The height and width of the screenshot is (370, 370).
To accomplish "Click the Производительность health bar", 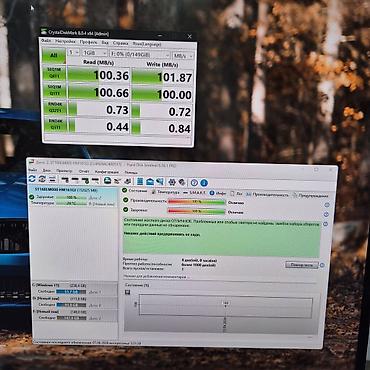I will [x=196, y=202].
